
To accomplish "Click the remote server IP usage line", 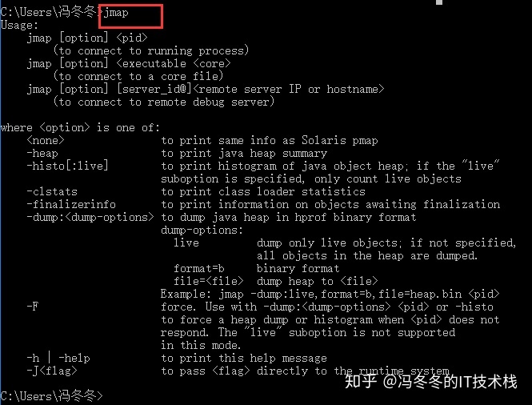I will (206, 90).
